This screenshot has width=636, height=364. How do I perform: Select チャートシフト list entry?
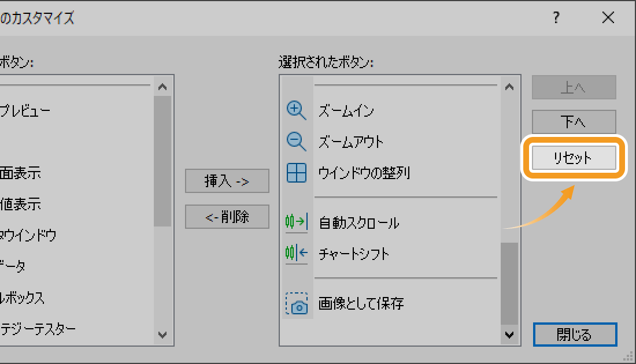[354, 254]
